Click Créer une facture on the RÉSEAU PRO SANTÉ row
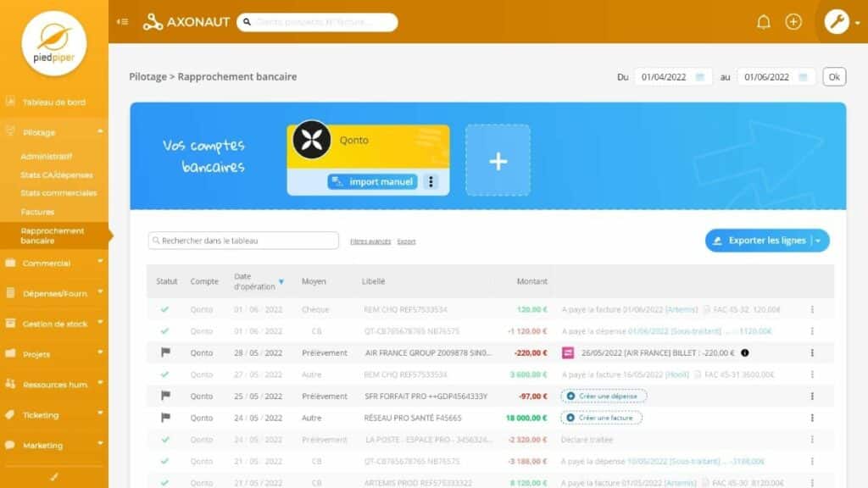Viewport: 868px width, 488px height. pos(601,418)
